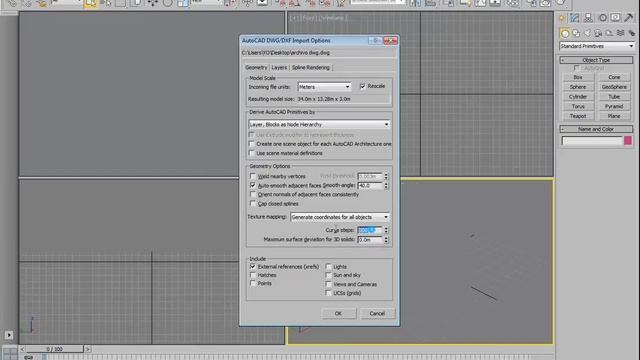Click the Sphere primitive button

pos(578,87)
